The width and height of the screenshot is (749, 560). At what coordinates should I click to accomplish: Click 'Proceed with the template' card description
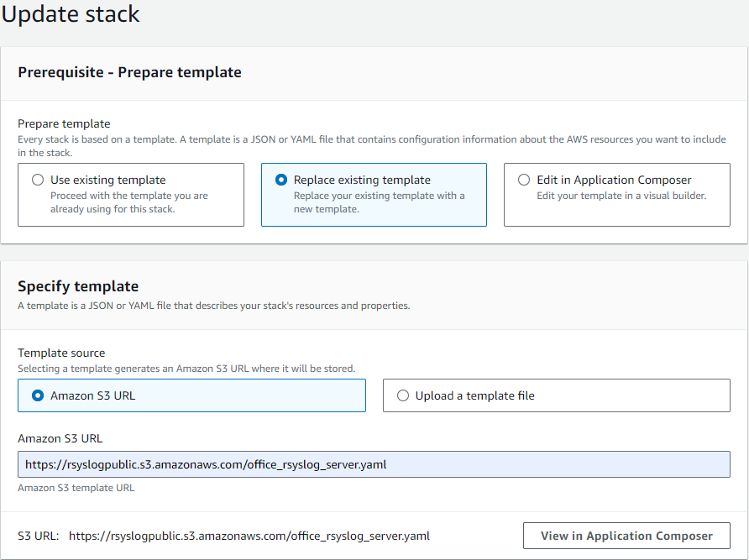(129, 202)
